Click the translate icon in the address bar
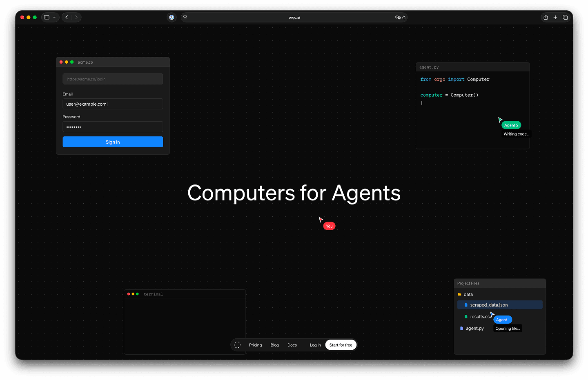This screenshot has height=380, width=588. 397,17
